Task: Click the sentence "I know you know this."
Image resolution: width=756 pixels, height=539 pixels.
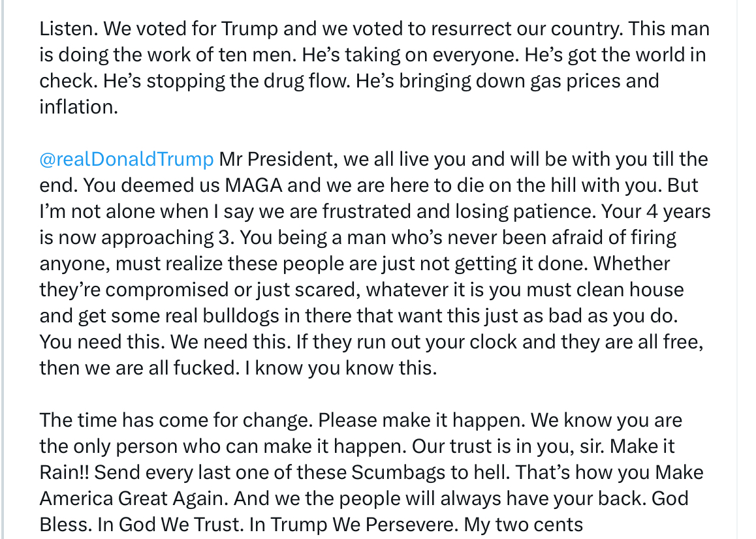Action: pyautogui.click(x=340, y=368)
